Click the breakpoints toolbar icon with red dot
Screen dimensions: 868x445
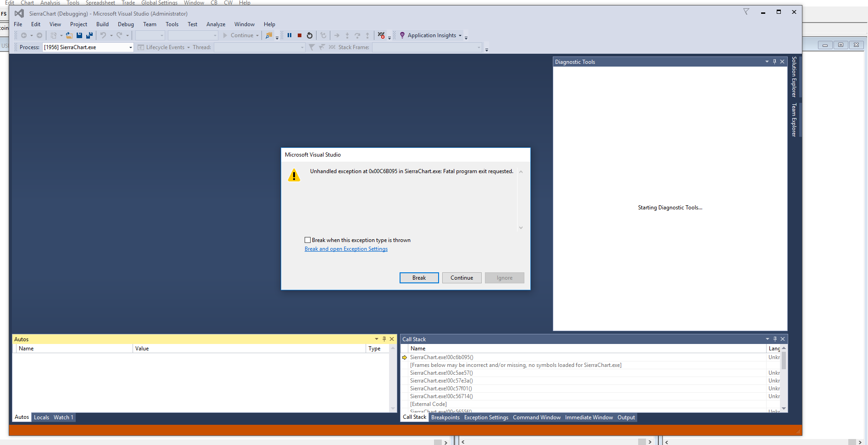381,35
